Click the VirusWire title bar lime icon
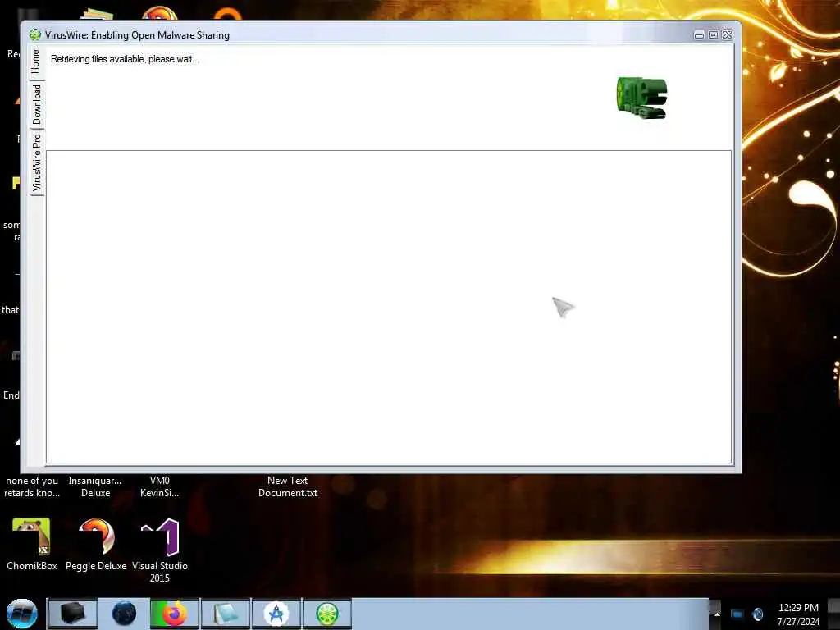 tap(34, 34)
